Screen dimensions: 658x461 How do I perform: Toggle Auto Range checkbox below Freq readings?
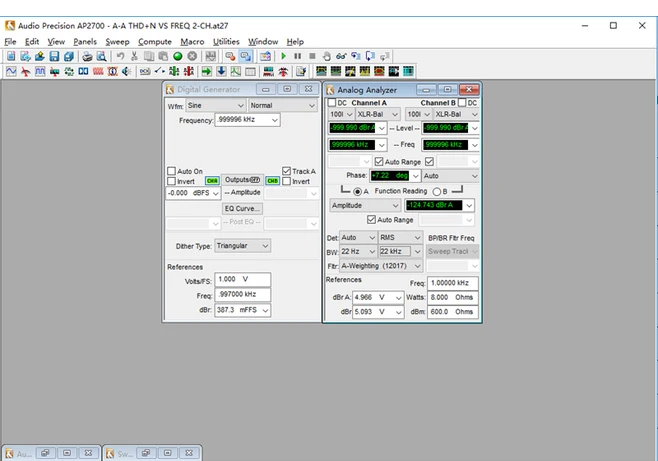tap(379, 161)
